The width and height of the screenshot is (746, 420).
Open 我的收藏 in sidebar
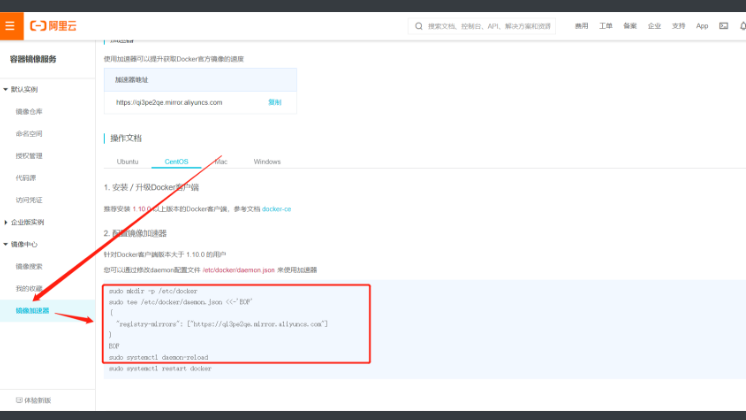(29, 288)
